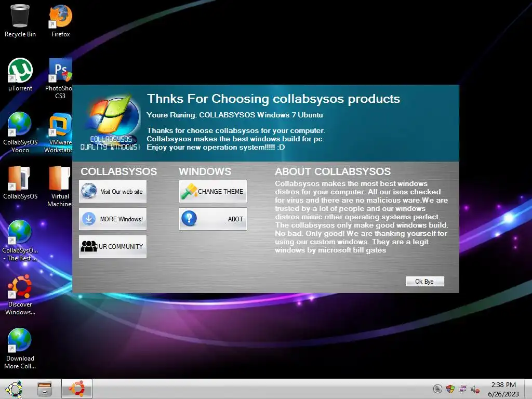Viewport: 532px width, 399px height.
Task: Click the network computers tray icon
Action: coord(463,389)
